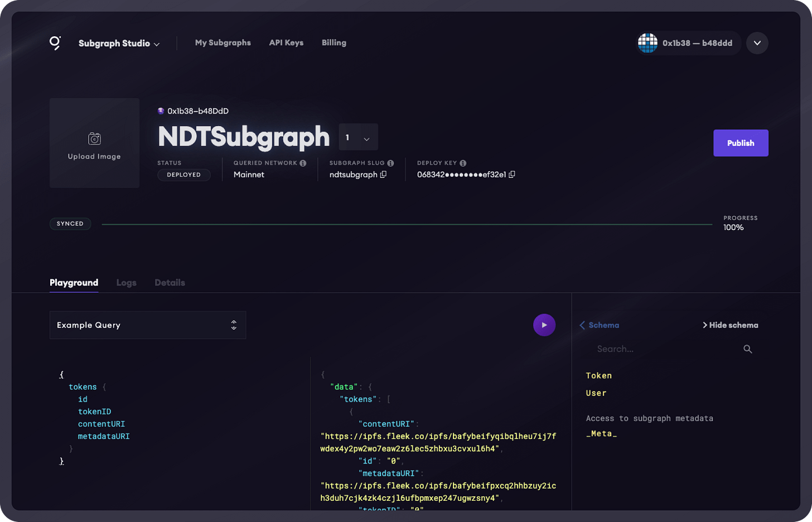Switch to the Details tab
This screenshot has height=522, width=812.
[170, 283]
